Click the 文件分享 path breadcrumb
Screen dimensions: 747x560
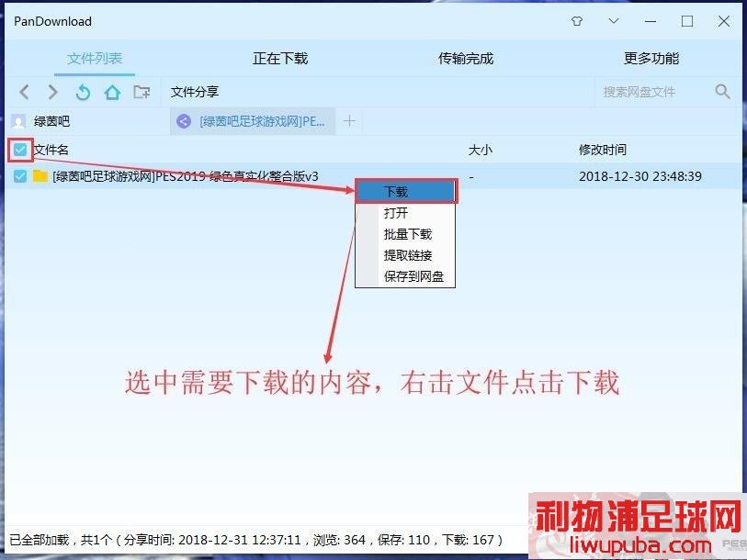(x=195, y=92)
